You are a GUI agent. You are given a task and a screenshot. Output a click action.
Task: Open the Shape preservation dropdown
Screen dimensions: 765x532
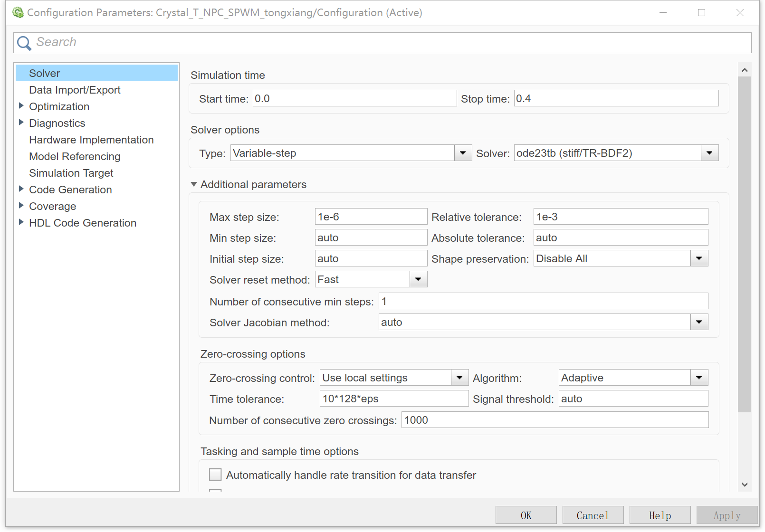pyautogui.click(x=698, y=258)
